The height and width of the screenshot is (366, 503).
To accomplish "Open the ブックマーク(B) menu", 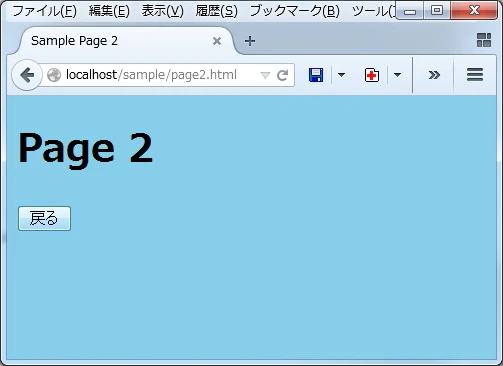I will pyautogui.click(x=295, y=11).
